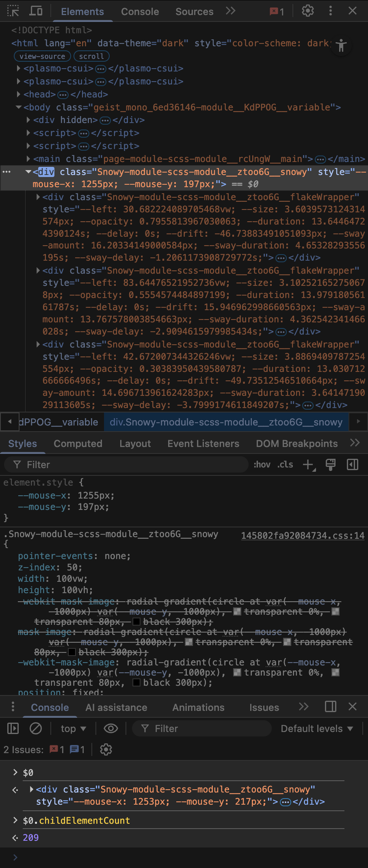Show the console sidebar panel icon

click(x=13, y=729)
